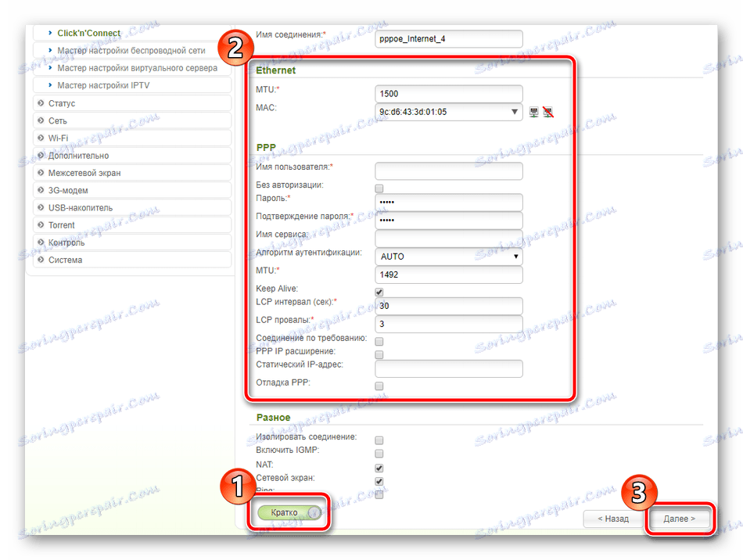Toggle the Кратко view switch
The width and height of the screenshot is (743, 560).
pos(289,512)
